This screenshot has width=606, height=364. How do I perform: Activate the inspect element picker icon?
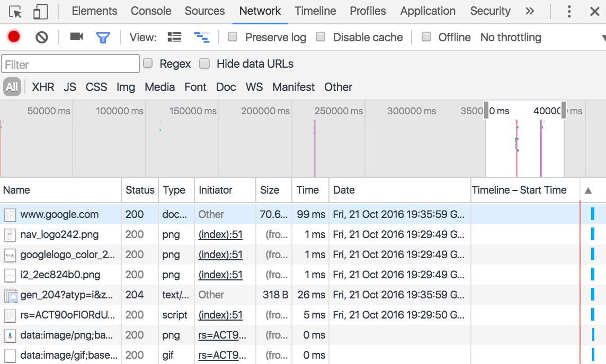(x=15, y=12)
